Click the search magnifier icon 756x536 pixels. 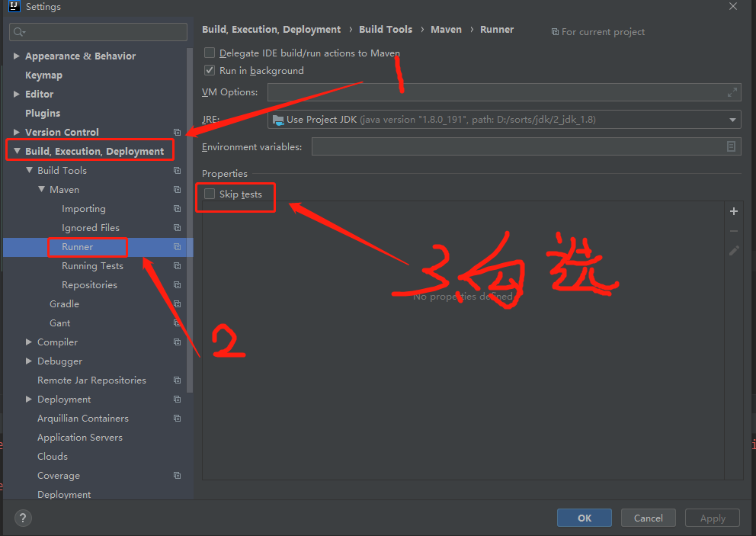click(19, 32)
